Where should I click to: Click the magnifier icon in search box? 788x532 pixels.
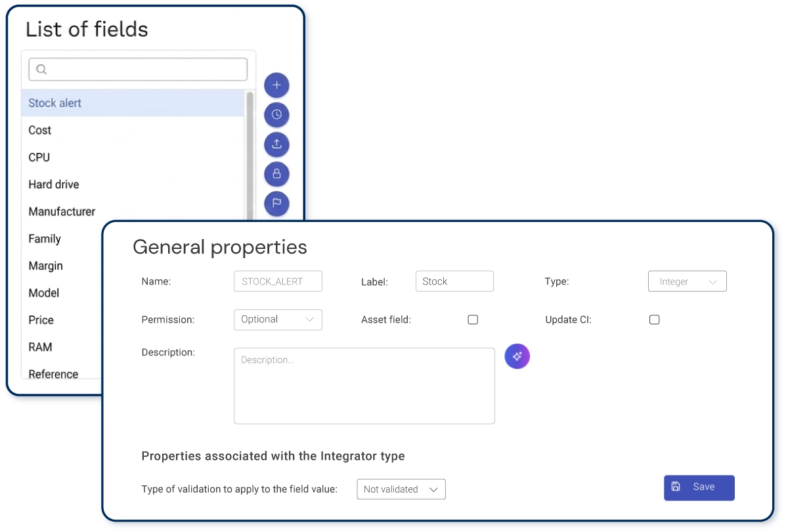(x=41, y=69)
